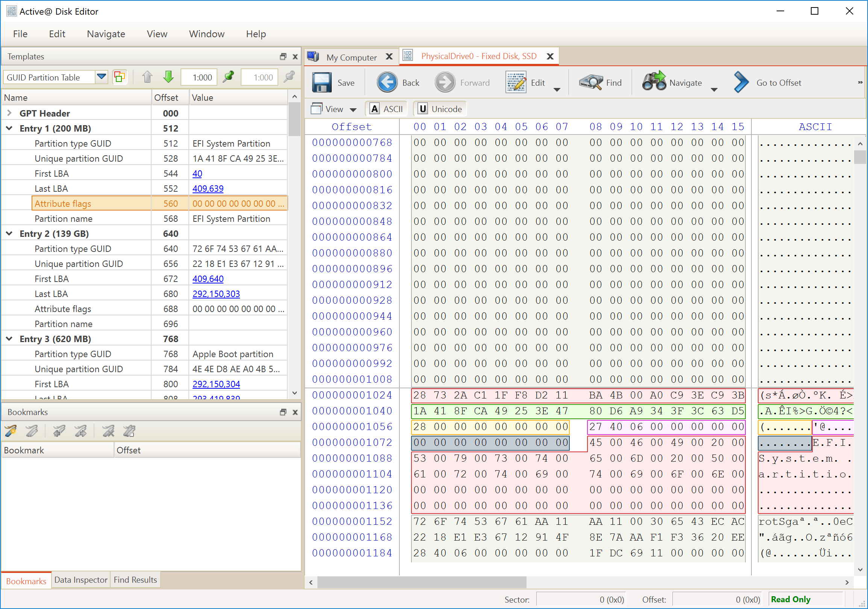Image resolution: width=868 pixels, height=609 pixels.
Task: Open the Edit menu
Action: 57,34
